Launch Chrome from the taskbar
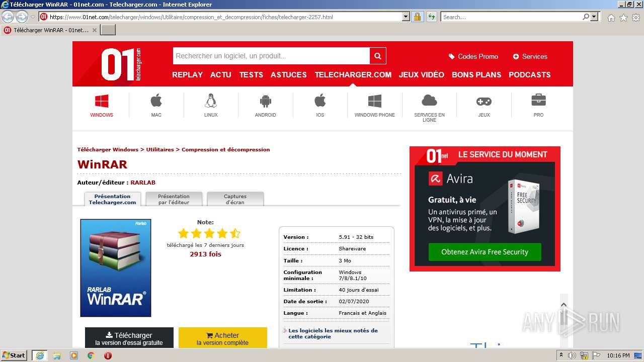The image size is (644, 362). [91, 355]
